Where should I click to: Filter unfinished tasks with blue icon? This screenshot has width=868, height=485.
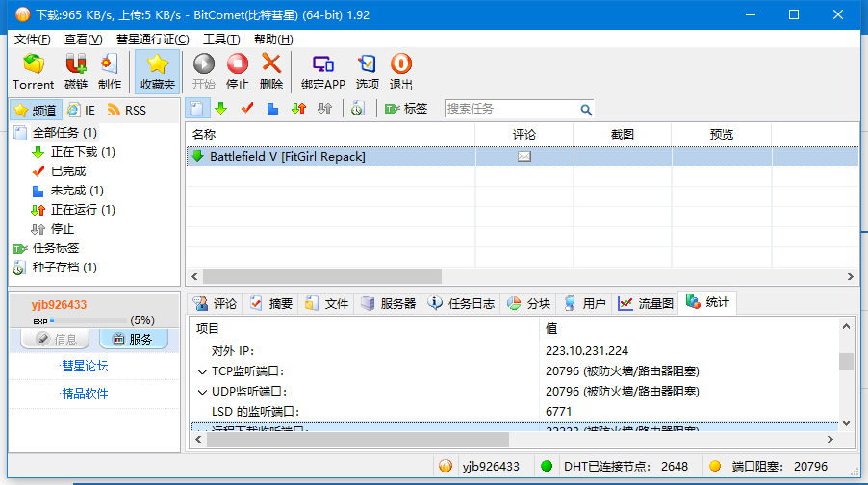(x=273, y=109)
